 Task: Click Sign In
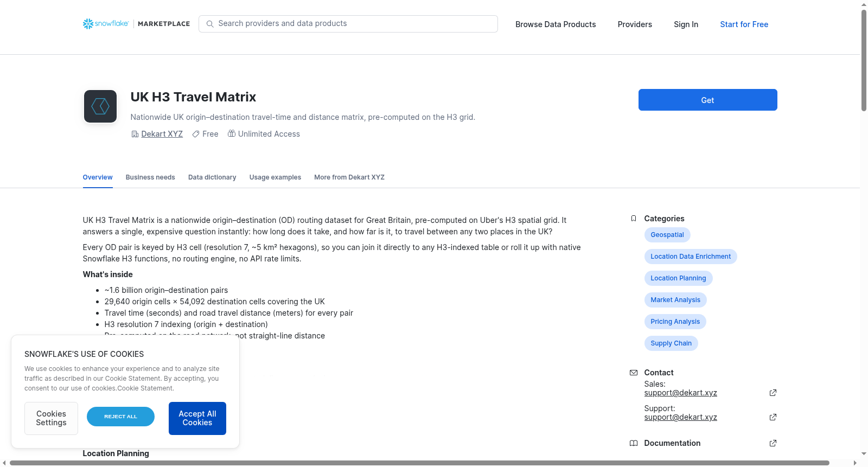686,24
